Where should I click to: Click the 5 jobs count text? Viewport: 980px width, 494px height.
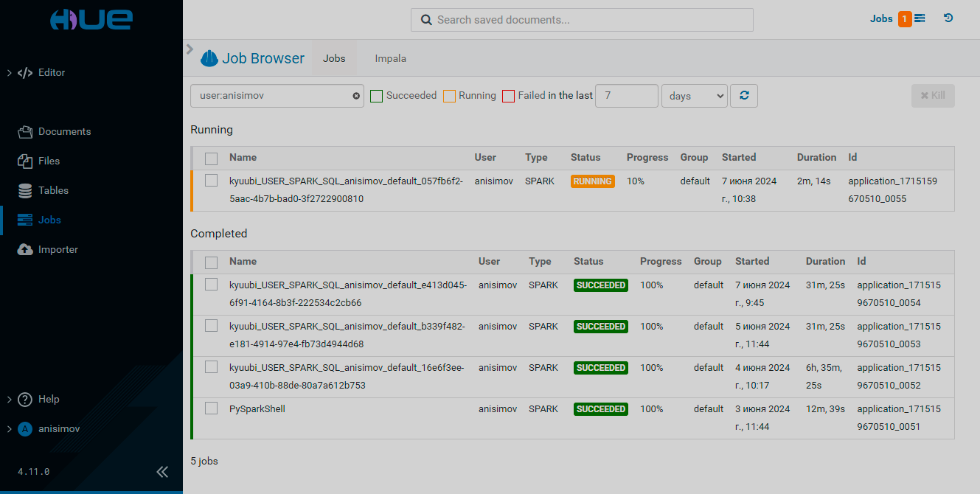click(204, 461)
